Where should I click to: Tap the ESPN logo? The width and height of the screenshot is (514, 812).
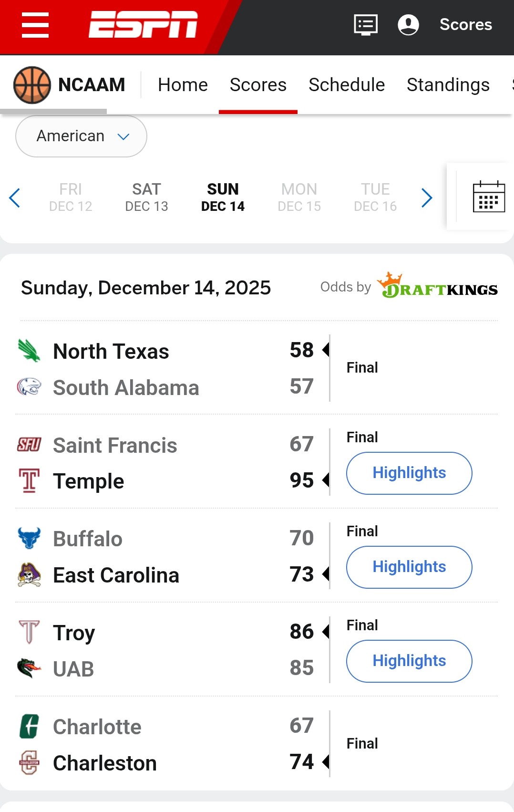tap(143, 24)
